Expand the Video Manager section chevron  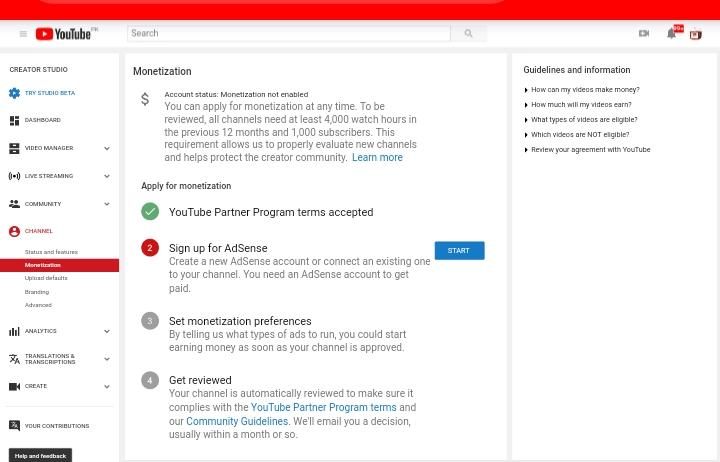(107, 148)
